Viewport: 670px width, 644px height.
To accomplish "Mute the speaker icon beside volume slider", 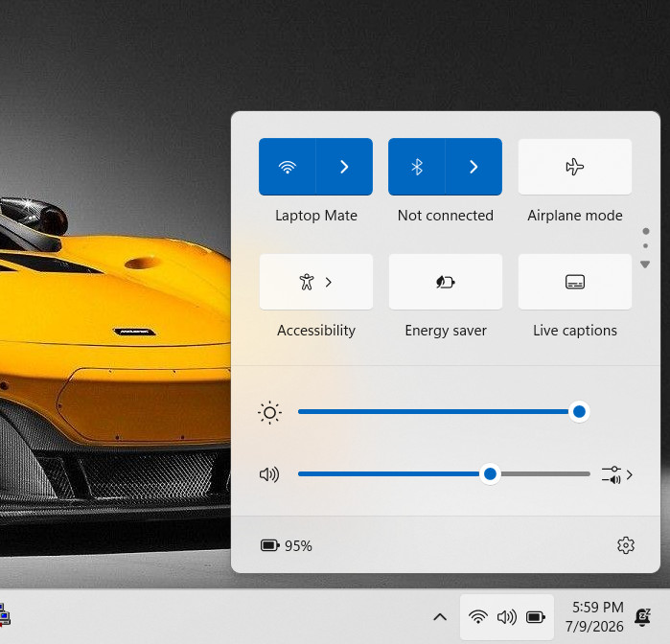I will 269,474.
